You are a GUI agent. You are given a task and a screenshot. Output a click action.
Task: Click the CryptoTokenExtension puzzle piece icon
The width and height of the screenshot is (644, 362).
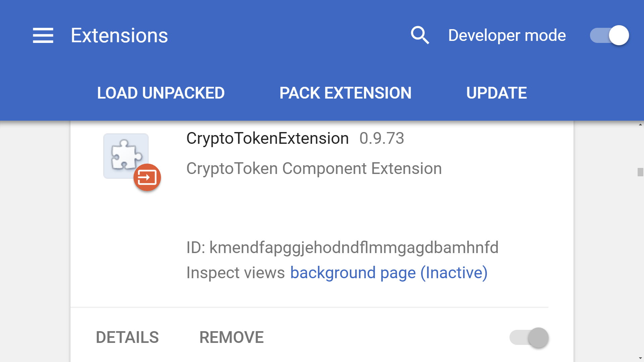click(x=125, y=155)
